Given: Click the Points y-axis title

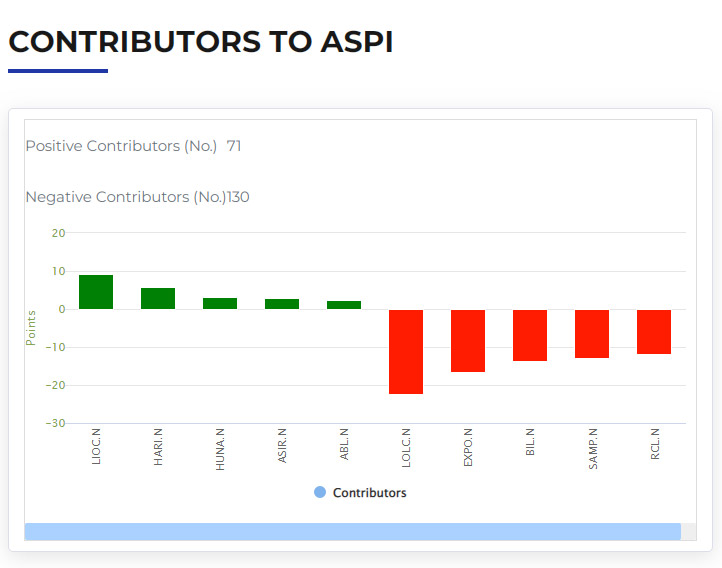Looking at the screenshot, I should point(31,328).
